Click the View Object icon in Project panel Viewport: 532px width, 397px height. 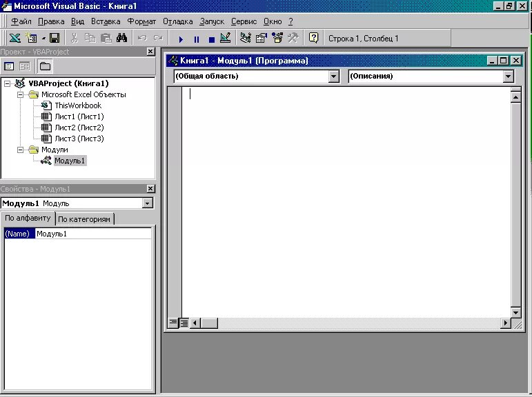click(25, 66)
